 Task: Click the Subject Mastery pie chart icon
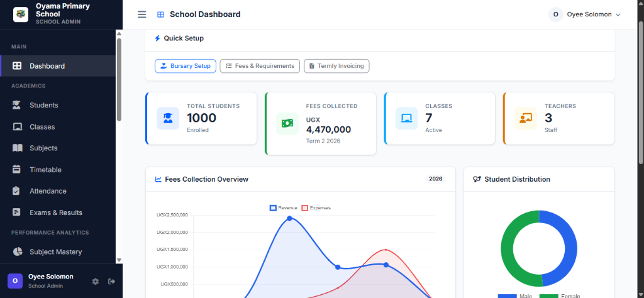pyautogui.click(x=17, y=251)
